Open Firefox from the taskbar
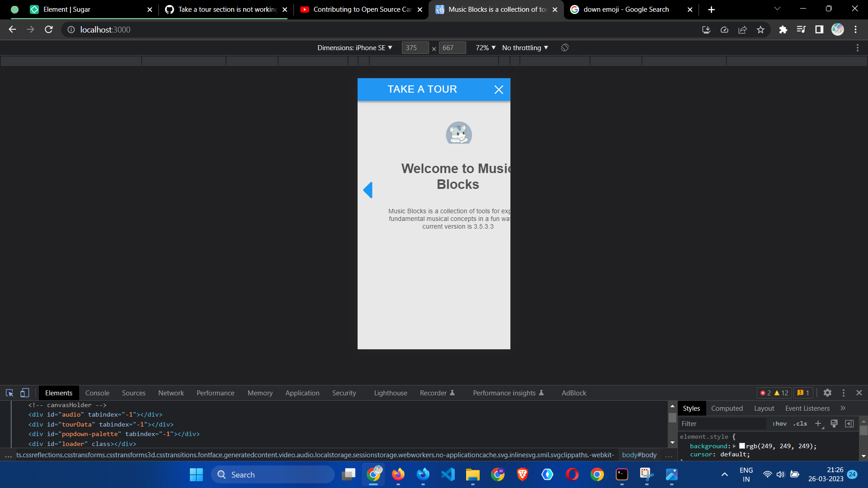 (398, 474)
